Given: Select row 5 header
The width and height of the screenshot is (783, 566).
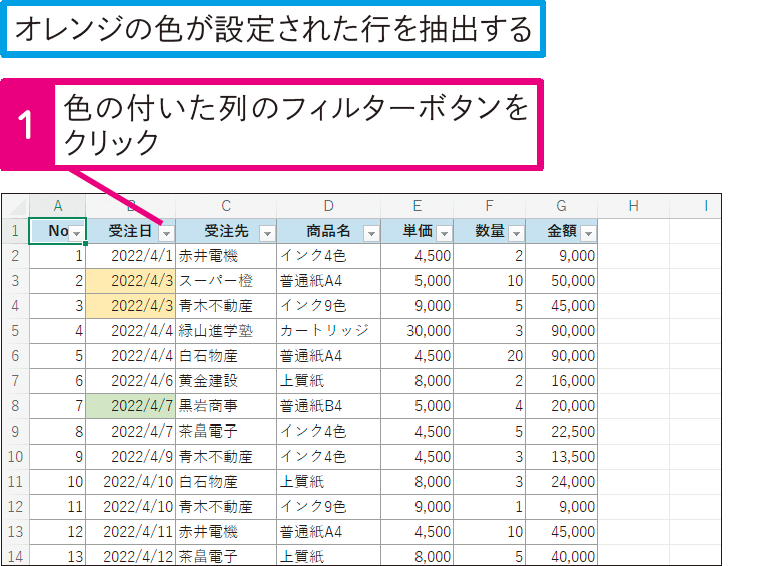Looking at the screenshot, I should (15, 331).
